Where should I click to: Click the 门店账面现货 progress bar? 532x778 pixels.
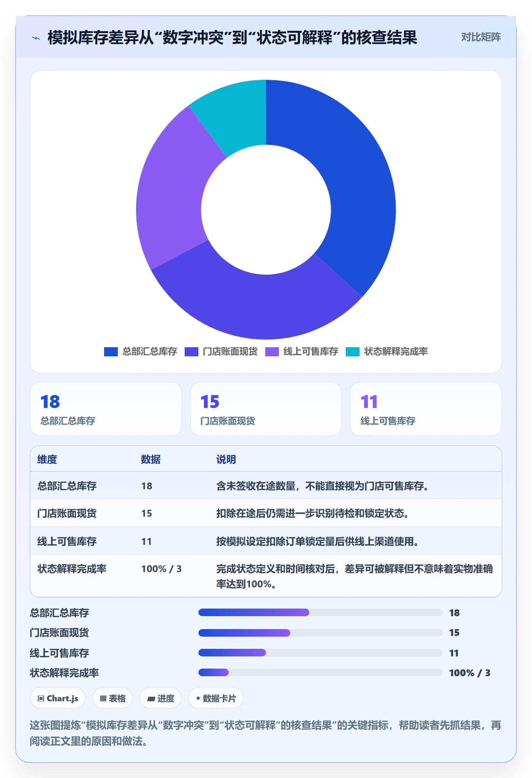[321, 633]
